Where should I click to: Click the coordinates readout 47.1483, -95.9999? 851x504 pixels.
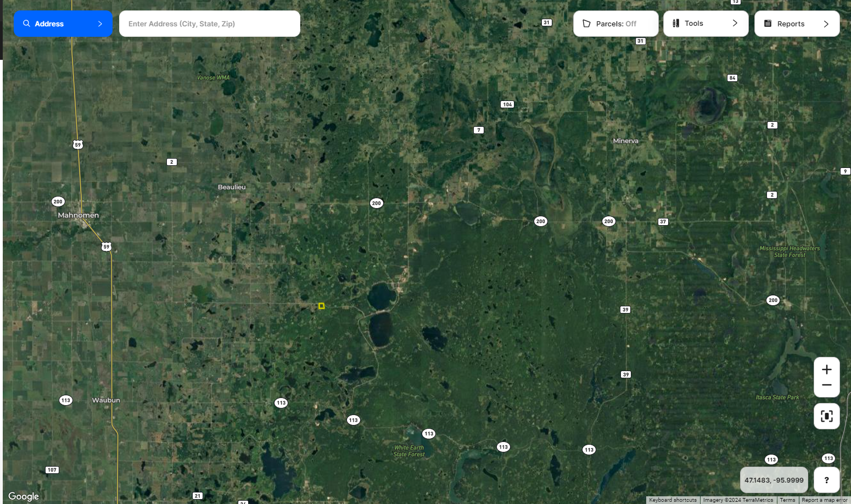[774, 480]
